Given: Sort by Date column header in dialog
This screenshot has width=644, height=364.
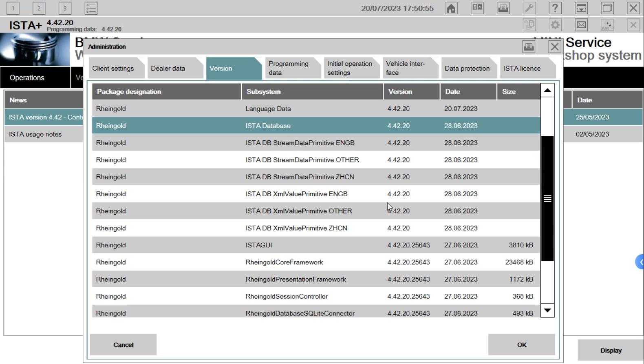Looking at the screenshot, I should tap(468, 91).
